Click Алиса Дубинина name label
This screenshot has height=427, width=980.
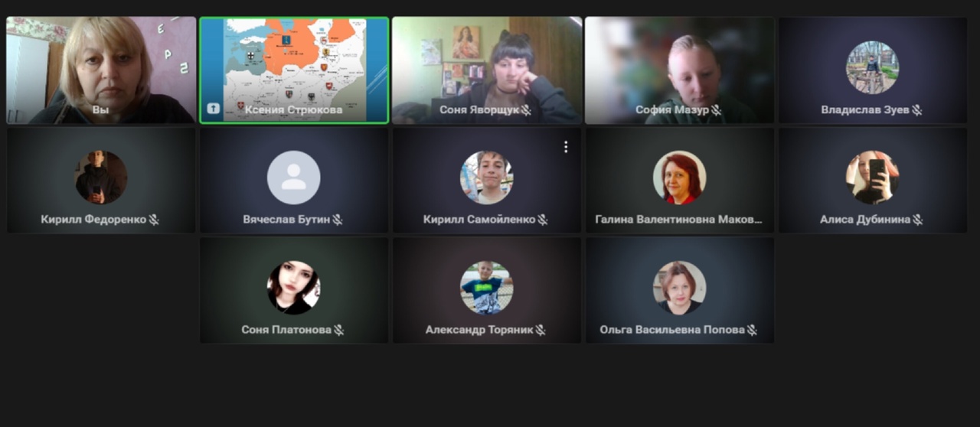click(x=865, y=220)
